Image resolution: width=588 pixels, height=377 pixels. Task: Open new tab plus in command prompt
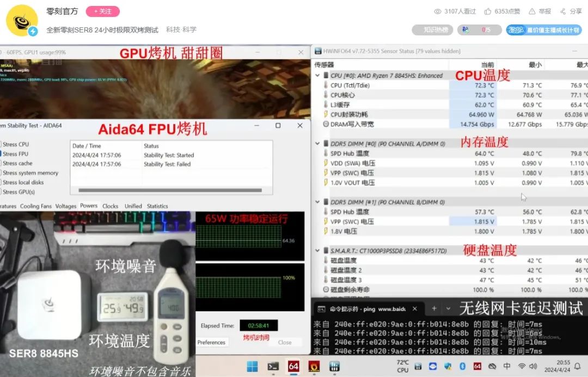click(434, 308)
